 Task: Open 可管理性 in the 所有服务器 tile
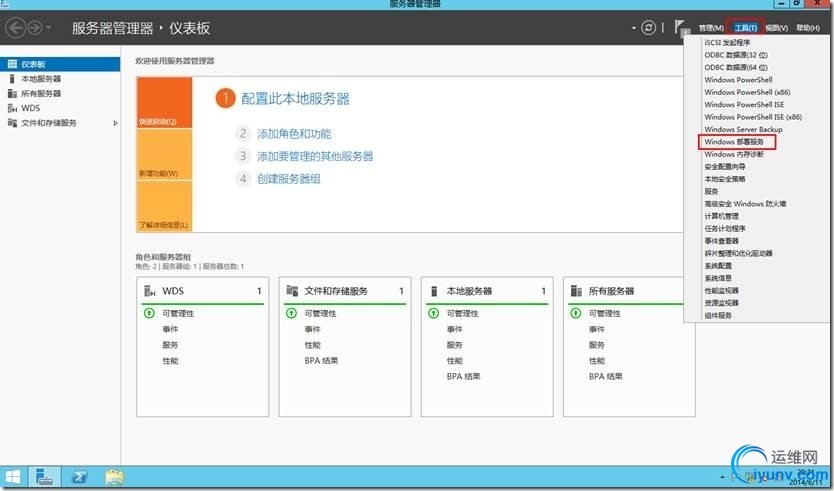click(605, 313)
